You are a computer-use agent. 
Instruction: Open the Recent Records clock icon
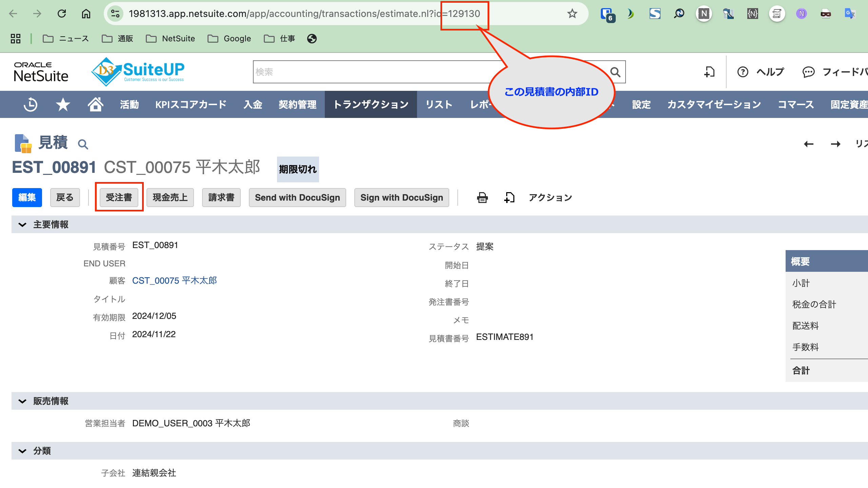pos(31,104)
